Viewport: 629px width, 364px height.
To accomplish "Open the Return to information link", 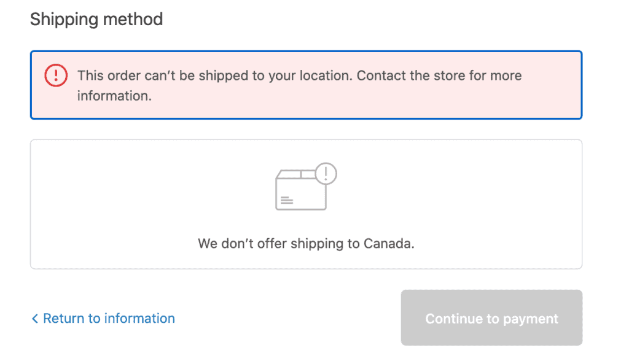I will click(x=103, y=319).
